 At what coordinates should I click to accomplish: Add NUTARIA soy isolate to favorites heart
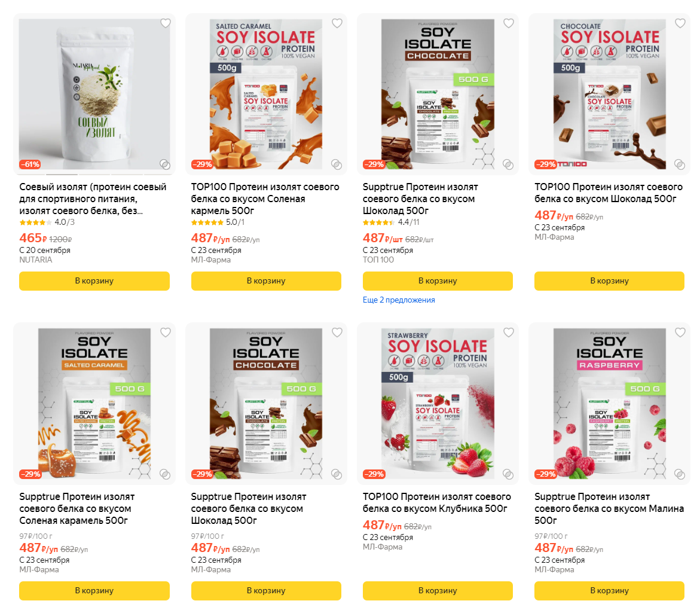(166, 23)
